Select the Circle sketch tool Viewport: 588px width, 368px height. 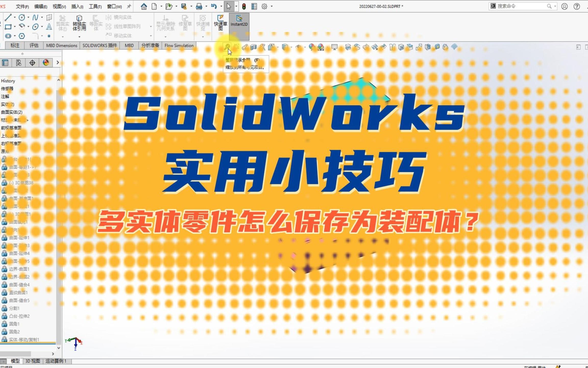pyautogui.click(x=22, y=17)
